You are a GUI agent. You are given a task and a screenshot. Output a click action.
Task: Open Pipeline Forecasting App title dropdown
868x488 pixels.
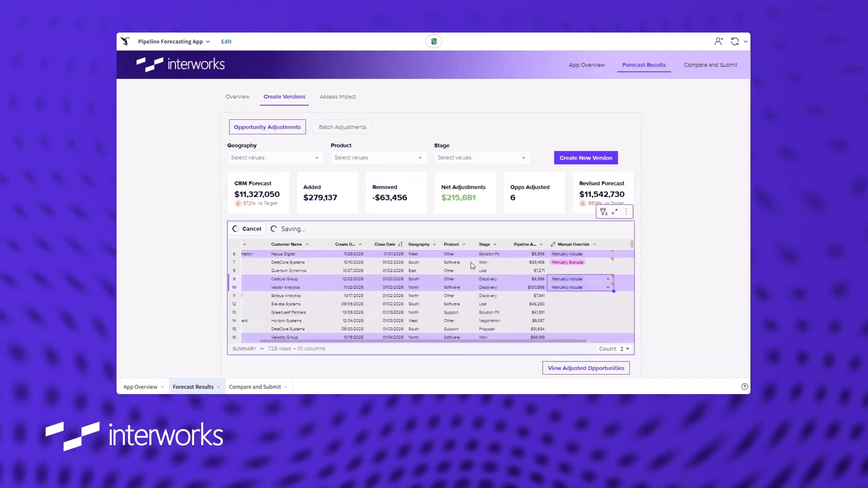(208, 42)
